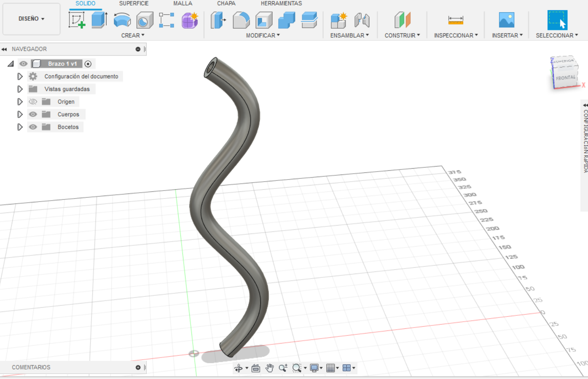Select the Fillet tool in Modificar
588x379 pixels.
tap(240, 19)
